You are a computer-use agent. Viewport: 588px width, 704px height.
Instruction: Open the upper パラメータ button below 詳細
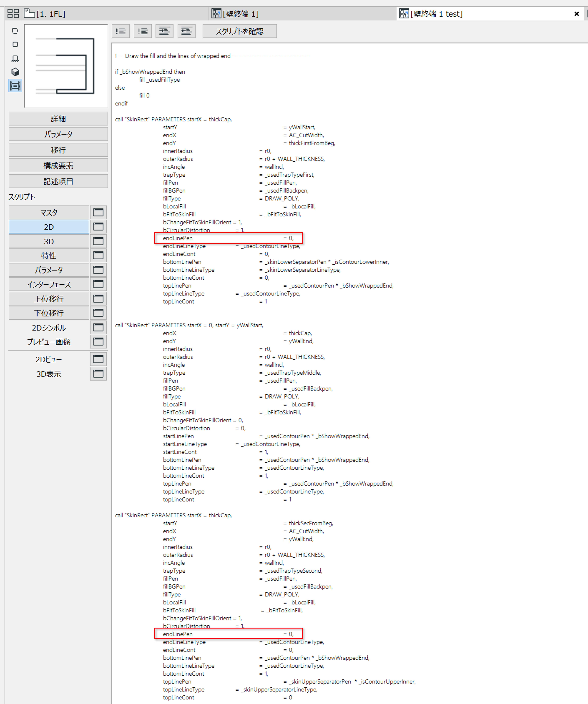pos(58,134)
